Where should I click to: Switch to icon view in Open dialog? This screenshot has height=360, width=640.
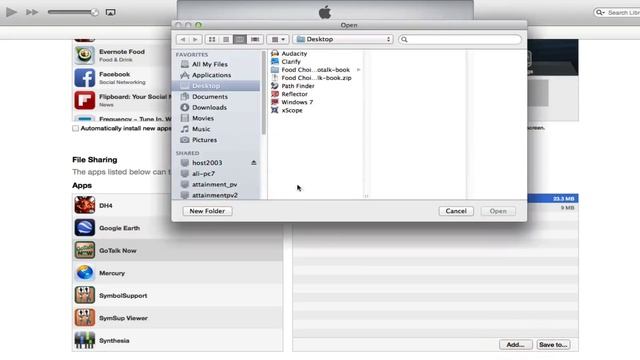coord(211,39)
